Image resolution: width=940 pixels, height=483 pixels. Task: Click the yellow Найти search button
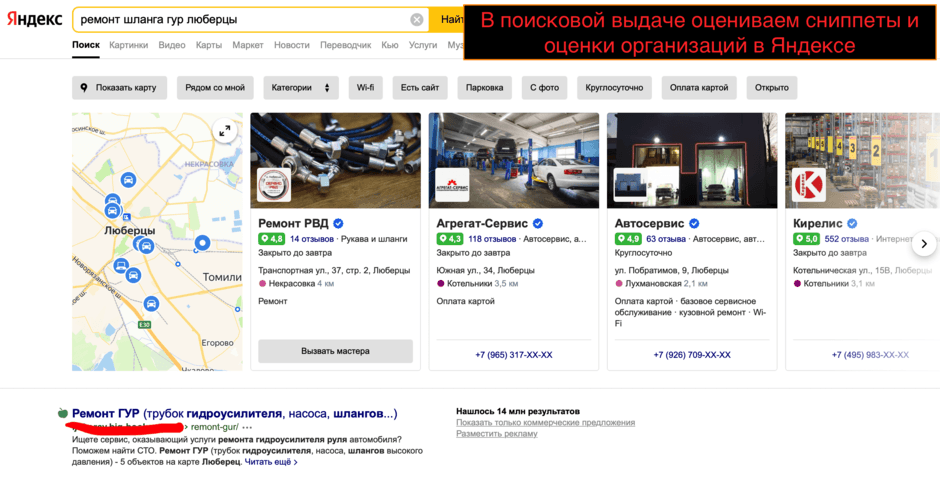click(x=448, y=20)
